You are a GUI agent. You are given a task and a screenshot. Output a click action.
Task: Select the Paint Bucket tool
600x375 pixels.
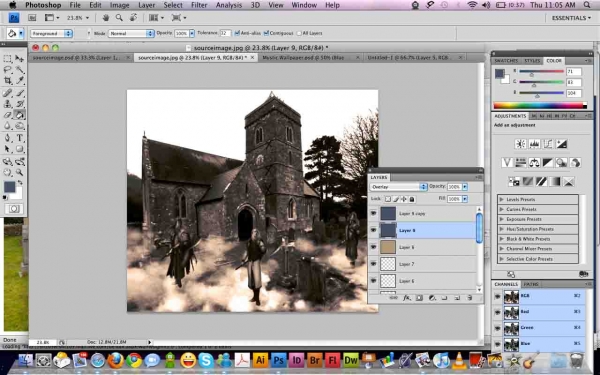point(20,114)
